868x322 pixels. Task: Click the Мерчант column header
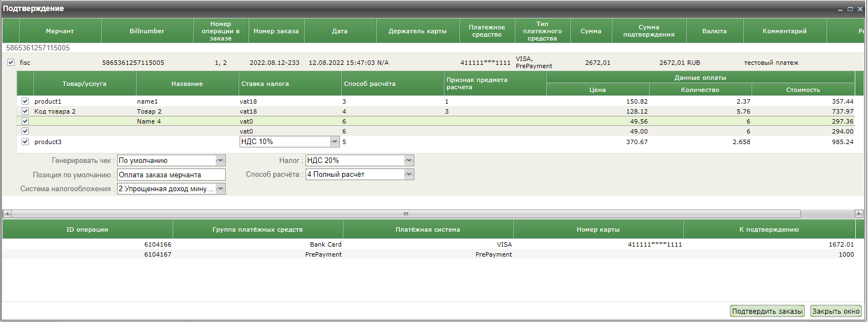click(x=60, y=31)
